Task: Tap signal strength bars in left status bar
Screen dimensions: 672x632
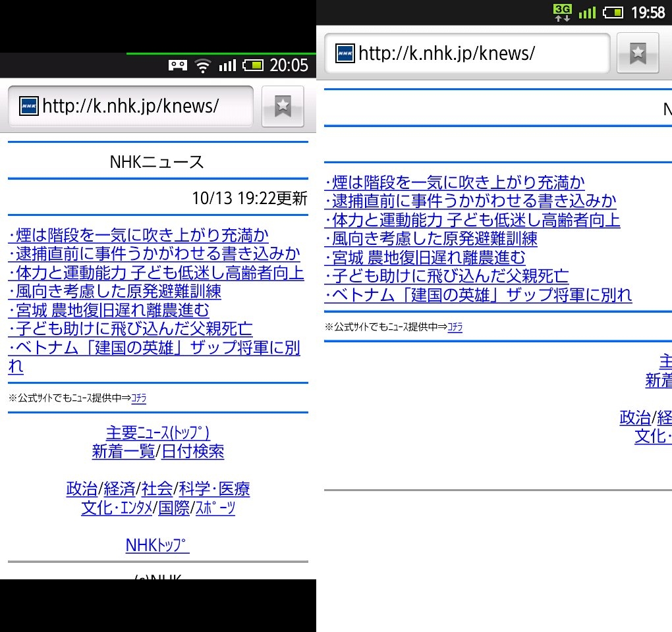Action: (x=227, y=66)
